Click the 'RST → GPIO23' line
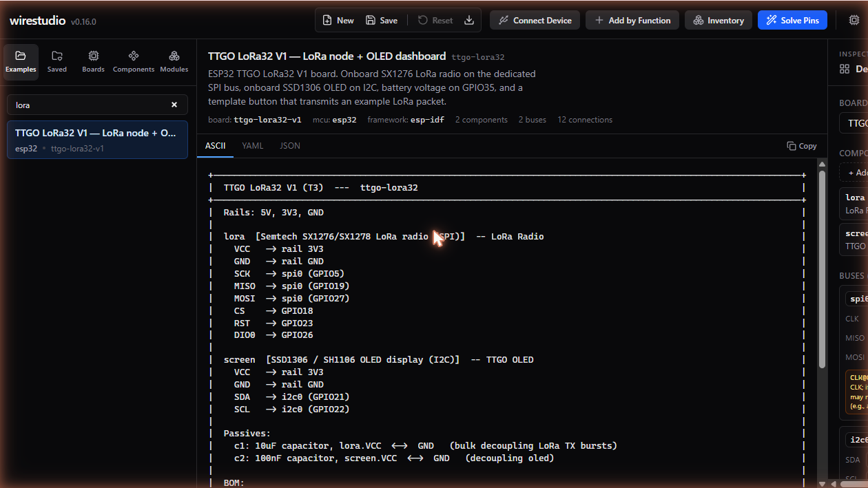The width and height of the screenshot is (868, 488). (x=273, y=323)
